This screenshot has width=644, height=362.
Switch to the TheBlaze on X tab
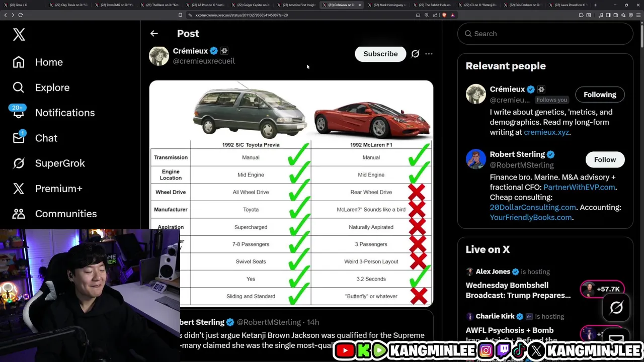160,5
